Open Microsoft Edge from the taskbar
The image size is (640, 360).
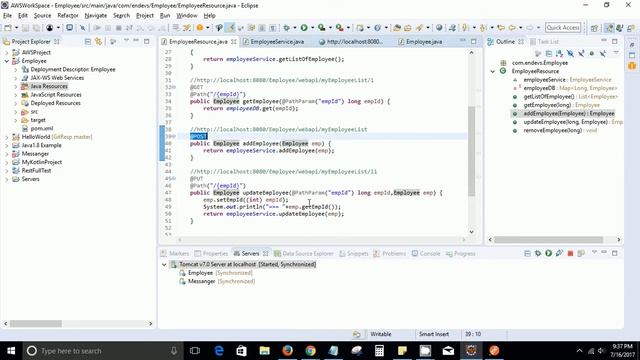(x=219, y=351)
